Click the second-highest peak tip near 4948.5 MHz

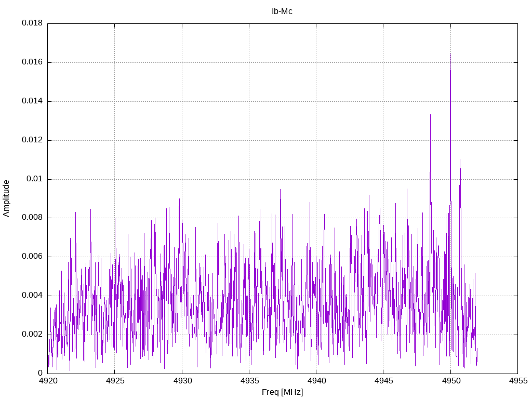point(430,115)
